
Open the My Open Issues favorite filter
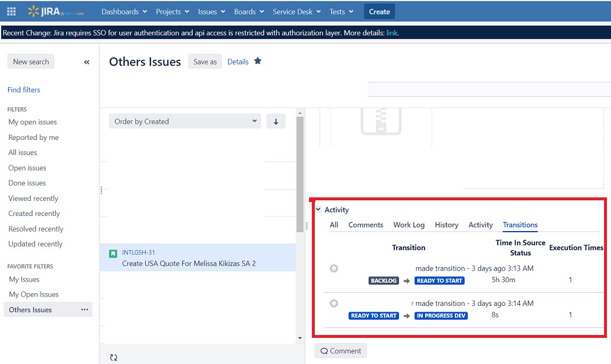[x=34, y=295]
